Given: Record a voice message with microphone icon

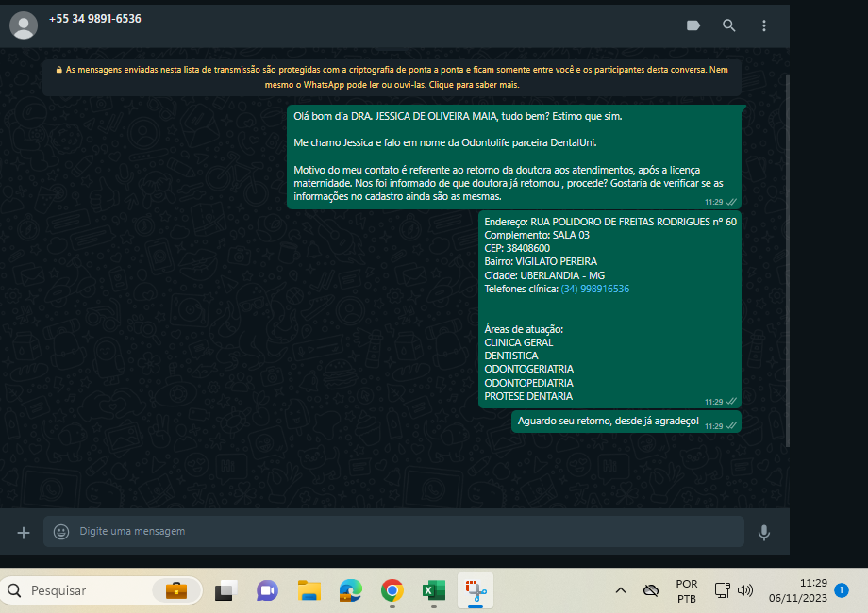Looking at the screenshot, I should tap(764, 532).
